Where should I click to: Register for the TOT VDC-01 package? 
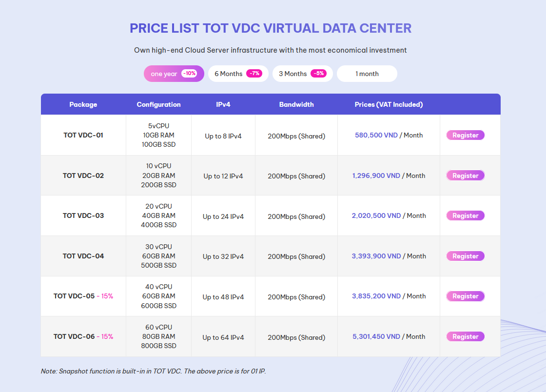(465, 135)
